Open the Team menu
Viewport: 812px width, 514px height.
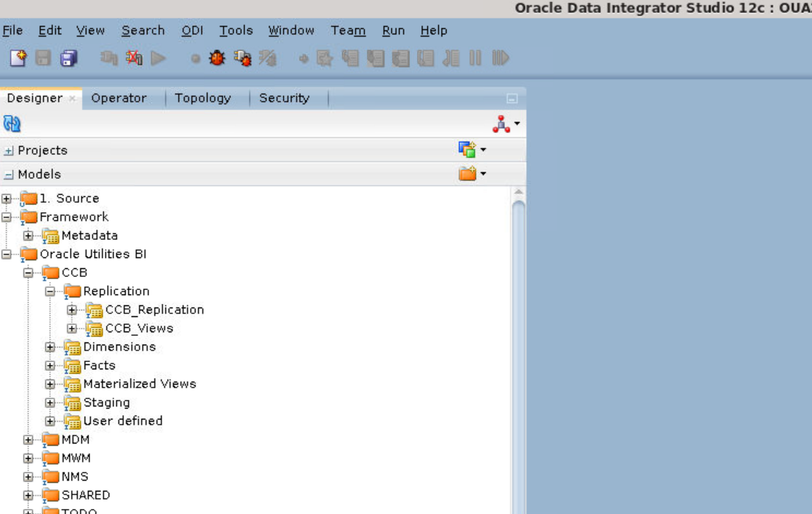pos(348,31)
